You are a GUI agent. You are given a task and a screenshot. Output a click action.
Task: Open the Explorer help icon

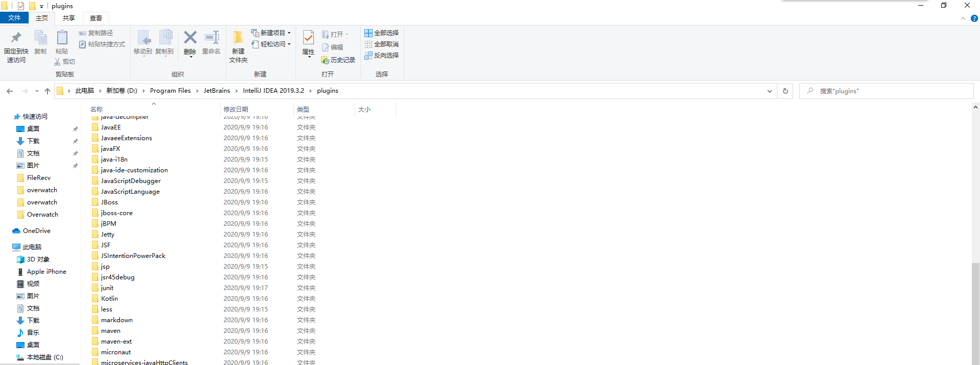974,18
